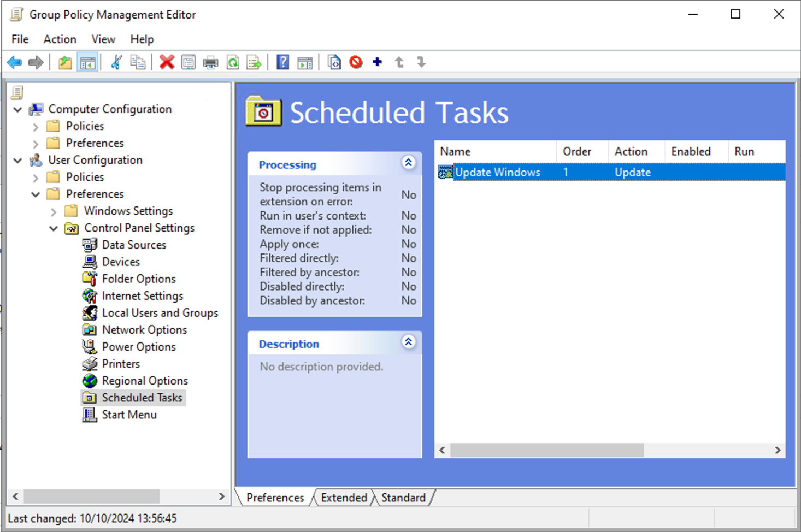Select the Update Windows scheduled task
The image size is (801, 532).
497,172
